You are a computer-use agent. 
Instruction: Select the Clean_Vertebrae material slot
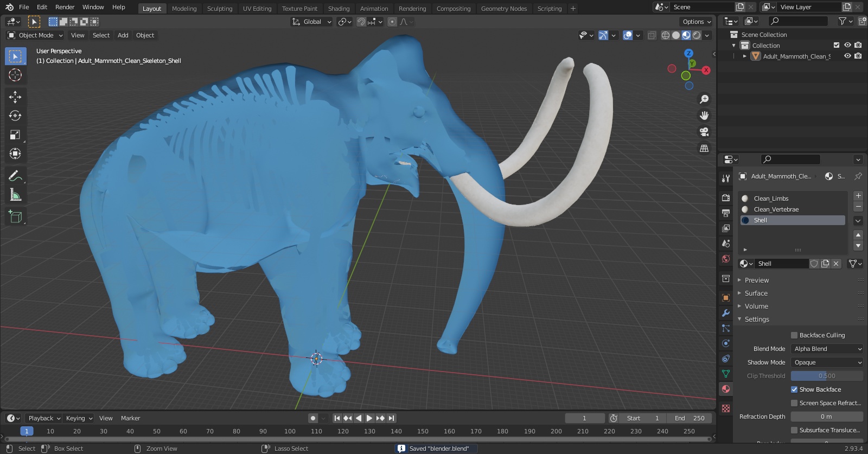793,209
